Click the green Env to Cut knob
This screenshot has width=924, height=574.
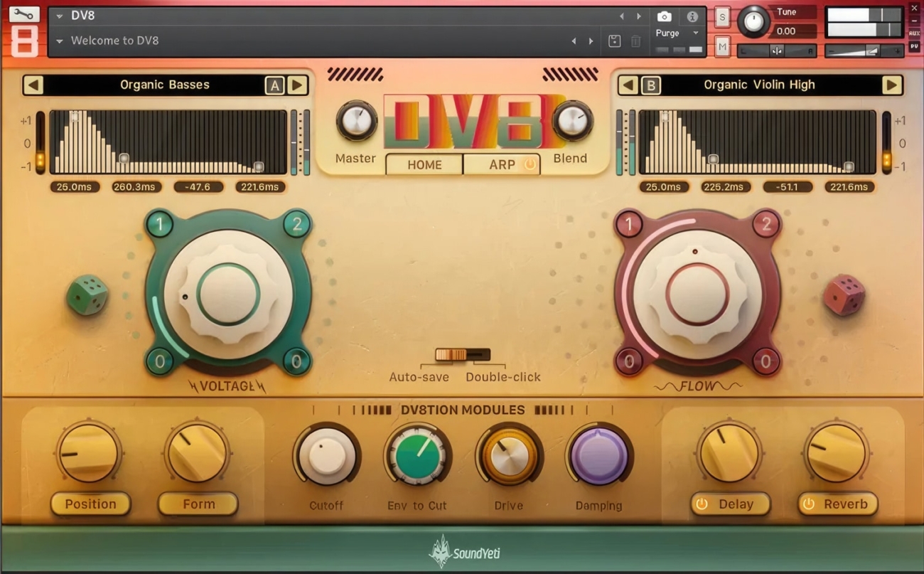418,456
